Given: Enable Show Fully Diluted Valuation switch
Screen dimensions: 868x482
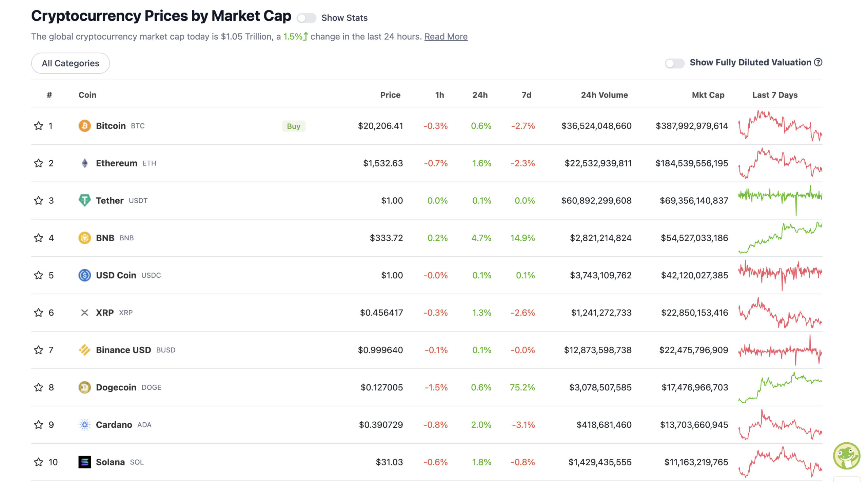Looking at the screenshot, I should coord(674,63).
